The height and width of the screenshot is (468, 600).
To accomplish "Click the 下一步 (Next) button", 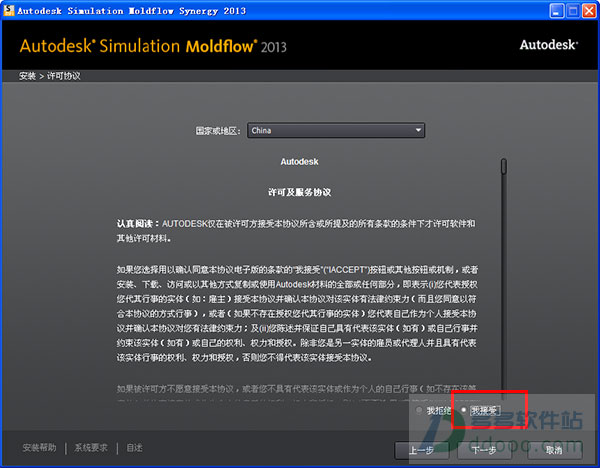I will coord(484,450).
